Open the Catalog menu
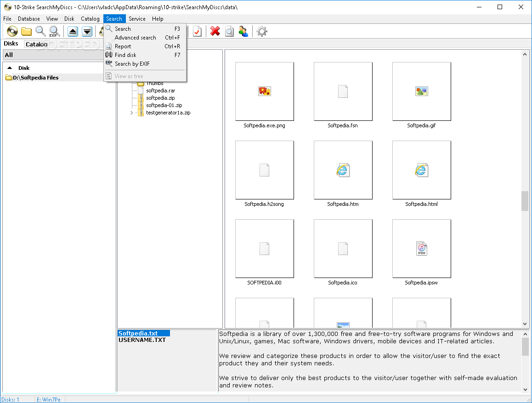Screen dimensions: 532x403 tap(90, 19)
